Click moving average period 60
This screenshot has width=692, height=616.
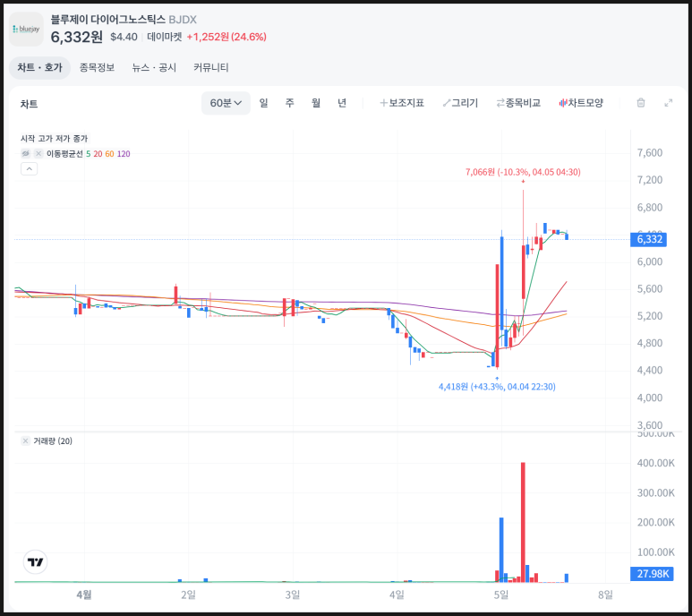pyautogui.click(x=109, y=154)
